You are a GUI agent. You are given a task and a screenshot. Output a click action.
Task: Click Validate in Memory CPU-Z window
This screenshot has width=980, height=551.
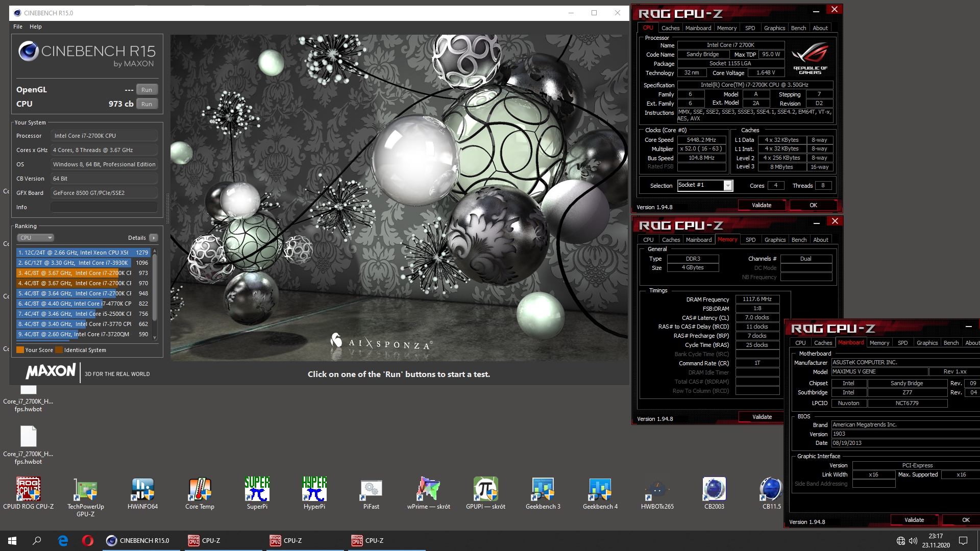point(762,417)
